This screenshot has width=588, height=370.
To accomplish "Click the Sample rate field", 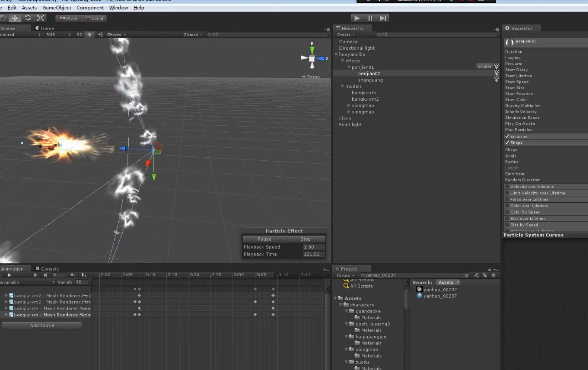I will [81, 283].
